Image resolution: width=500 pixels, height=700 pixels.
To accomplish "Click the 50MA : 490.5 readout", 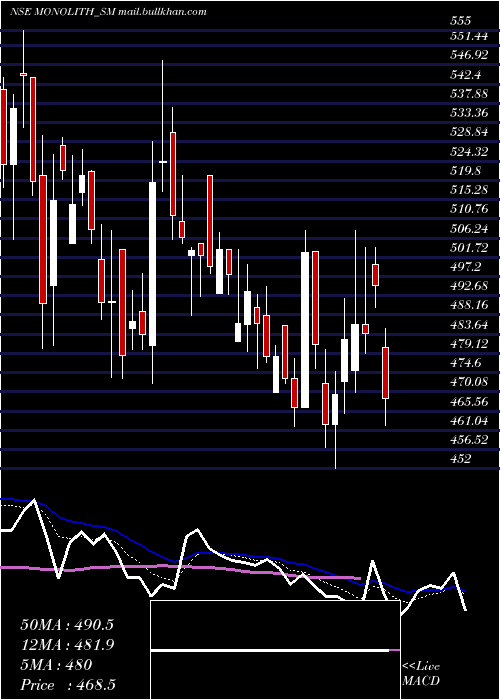I will point(67,625).
